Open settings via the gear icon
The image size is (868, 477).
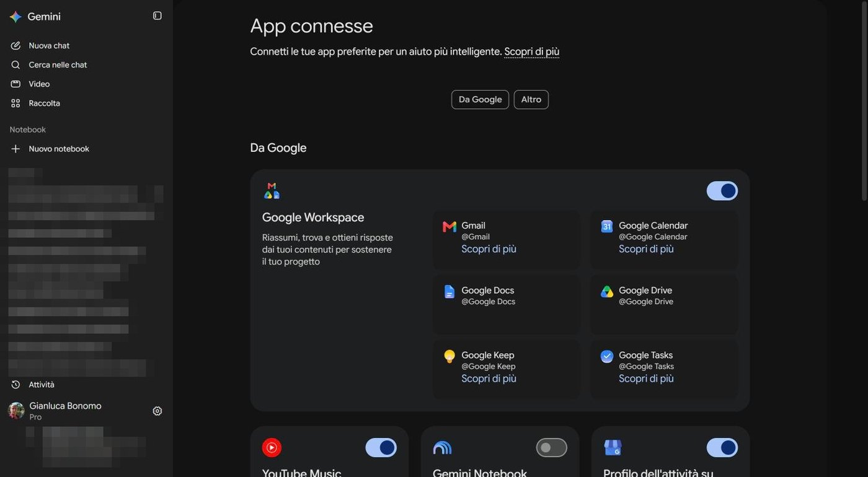click(x=157, y=411)
